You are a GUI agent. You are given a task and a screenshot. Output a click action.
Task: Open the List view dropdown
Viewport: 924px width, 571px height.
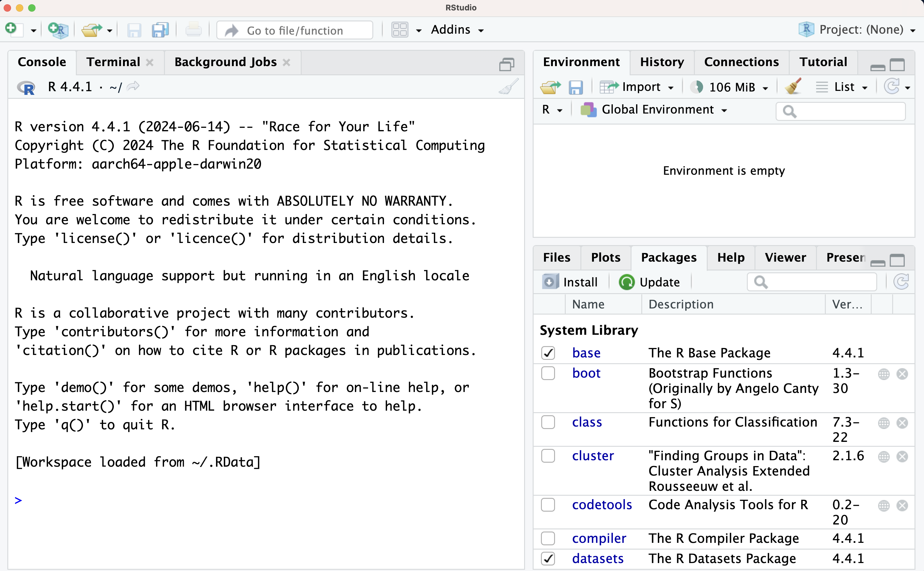point(841,87)
